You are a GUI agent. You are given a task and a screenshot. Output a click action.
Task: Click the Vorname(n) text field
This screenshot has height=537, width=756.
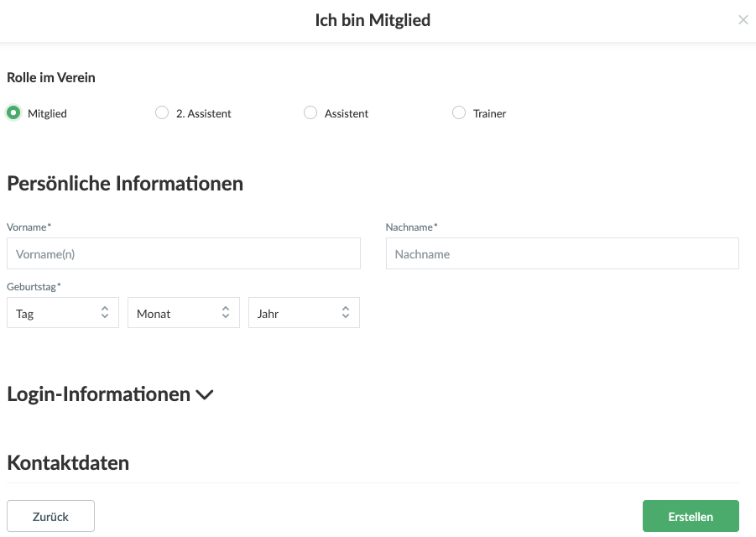183,253
